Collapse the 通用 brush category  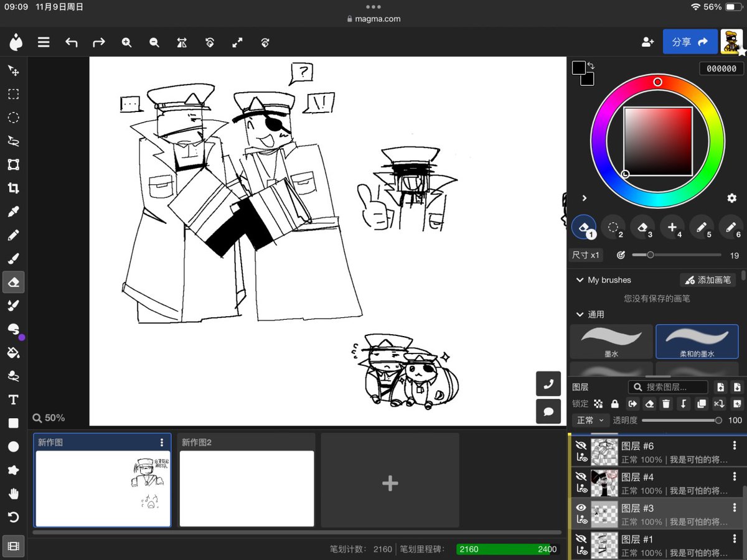pos(581,314)
